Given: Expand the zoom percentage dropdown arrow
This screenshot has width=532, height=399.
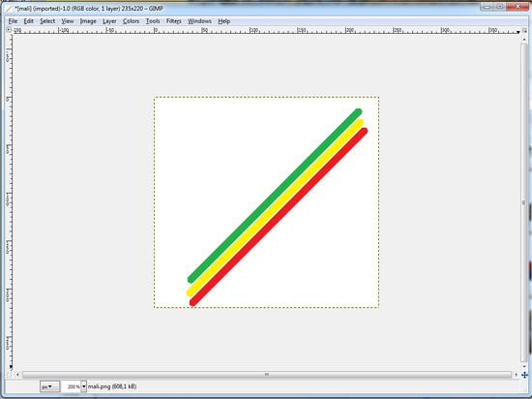Looking at the screenshot, I should pyautogui.click(x=84, y=386).
